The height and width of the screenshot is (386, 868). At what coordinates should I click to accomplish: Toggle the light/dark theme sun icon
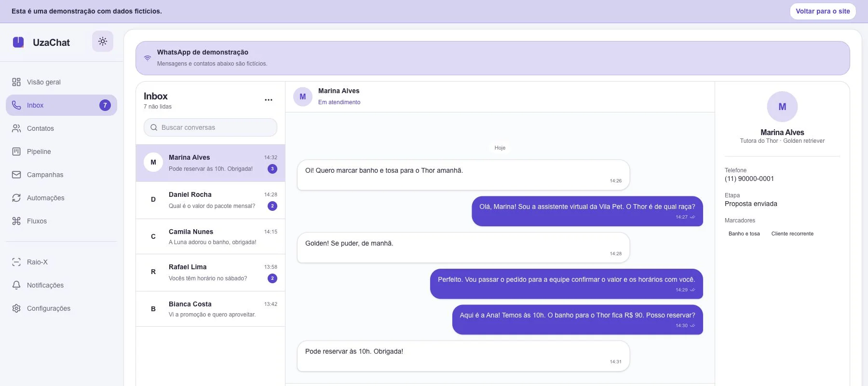103,41
